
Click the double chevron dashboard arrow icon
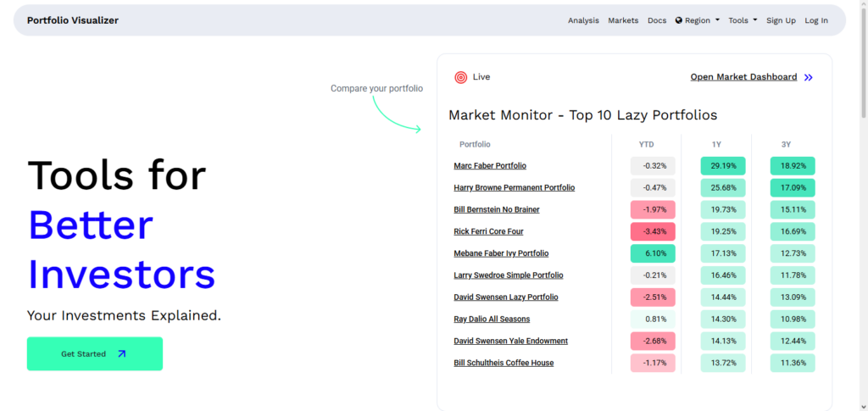coord(808,77)
